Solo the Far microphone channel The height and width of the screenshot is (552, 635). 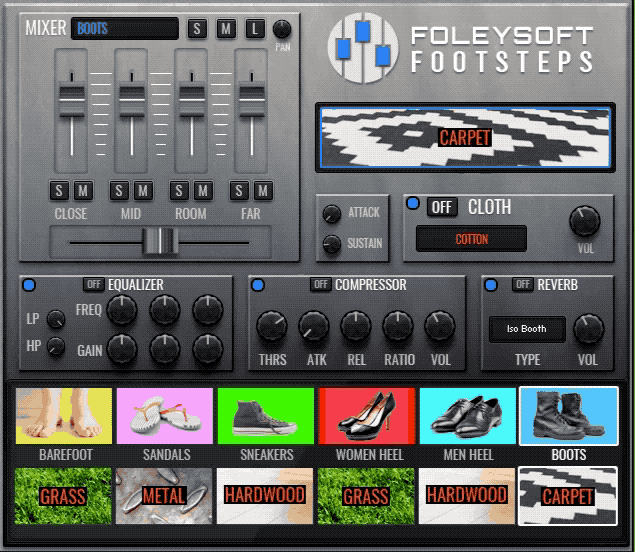[239, 190]
